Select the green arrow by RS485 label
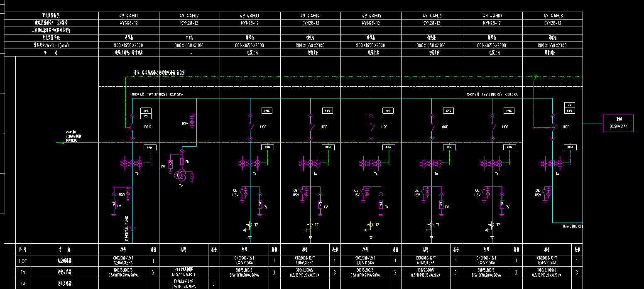This screenshot has height=289, width=644. (x=61, y=143)
